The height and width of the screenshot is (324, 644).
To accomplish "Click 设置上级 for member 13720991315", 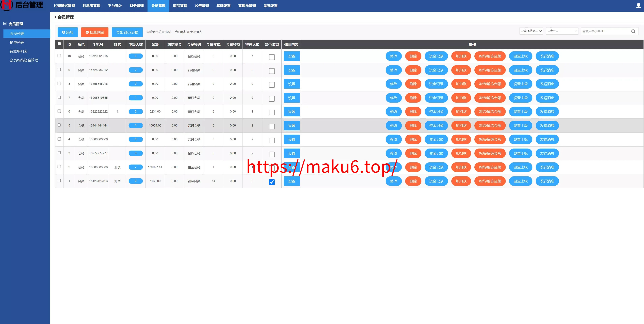I will pyautogui.click(x=521, y=56).
